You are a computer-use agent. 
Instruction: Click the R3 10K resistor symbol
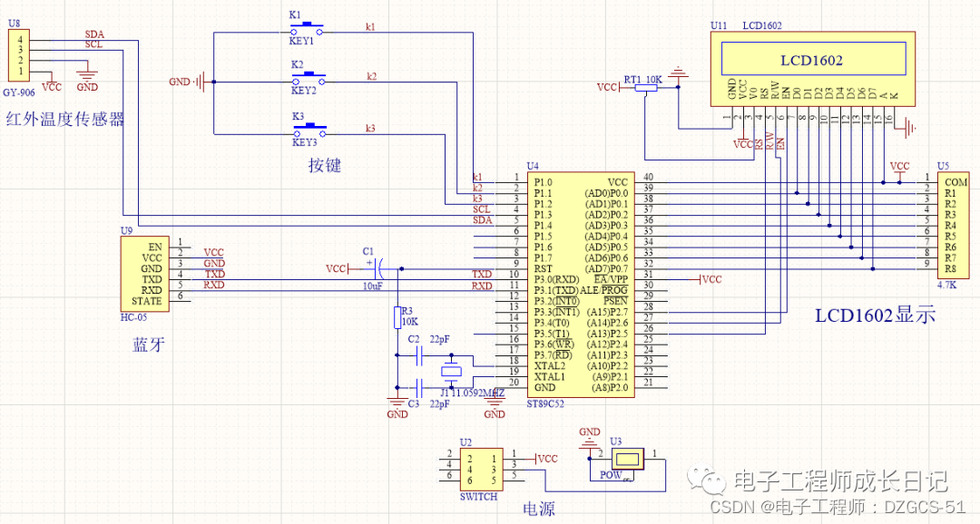[397, 317]
